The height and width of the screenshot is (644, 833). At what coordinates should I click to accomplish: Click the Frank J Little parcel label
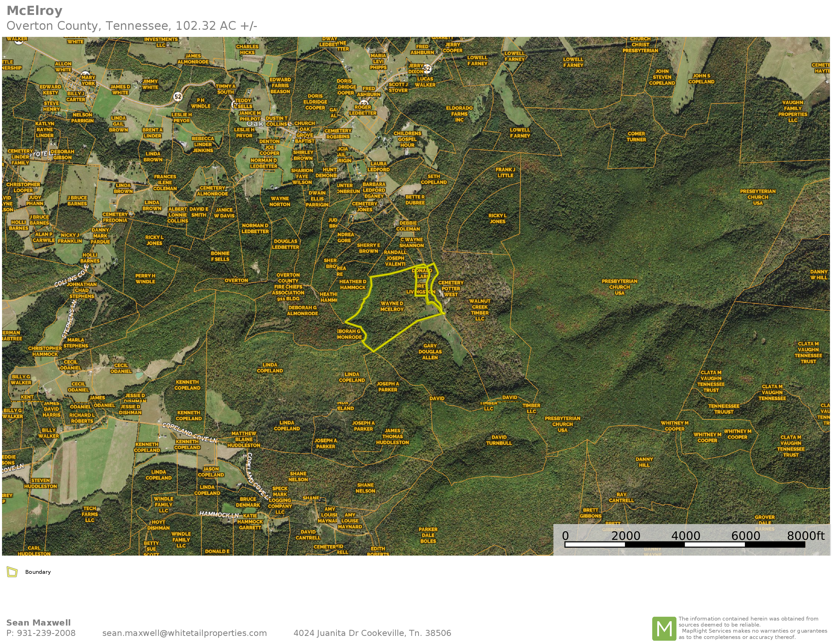pos(505,172)
